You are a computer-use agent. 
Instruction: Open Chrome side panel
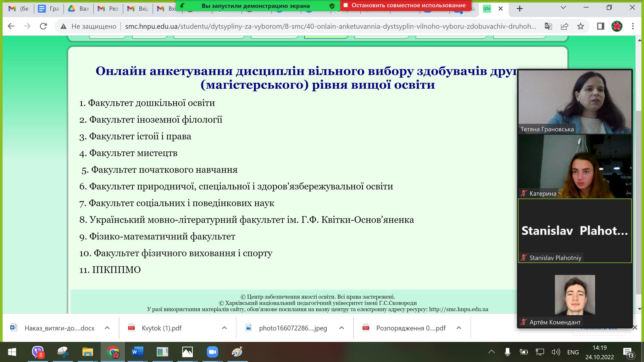601,26
